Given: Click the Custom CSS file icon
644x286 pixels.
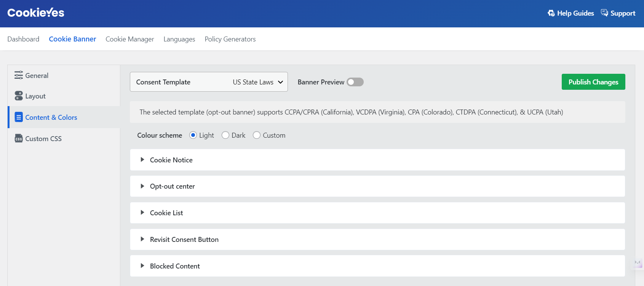Looking at the screenshot, I should 19,138.
